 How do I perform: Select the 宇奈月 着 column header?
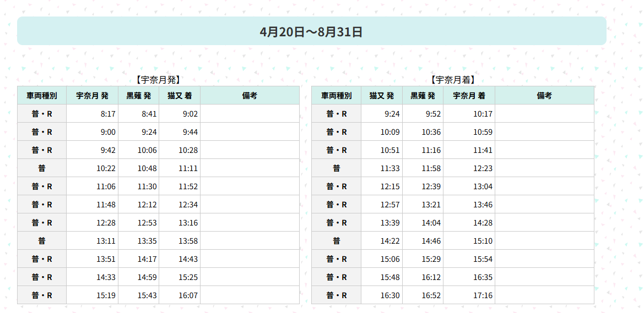469,96
